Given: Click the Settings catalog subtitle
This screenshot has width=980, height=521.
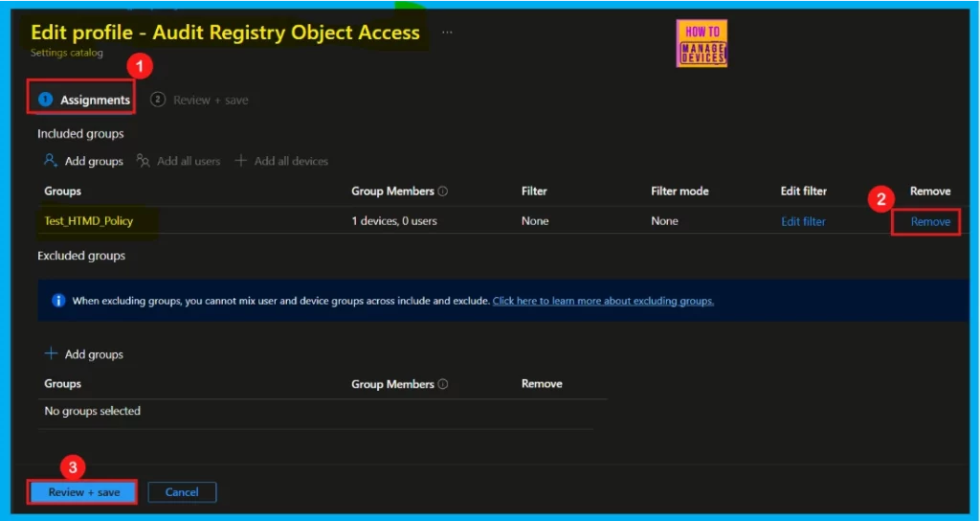Looking at the screenshot, I should point(67,54).
